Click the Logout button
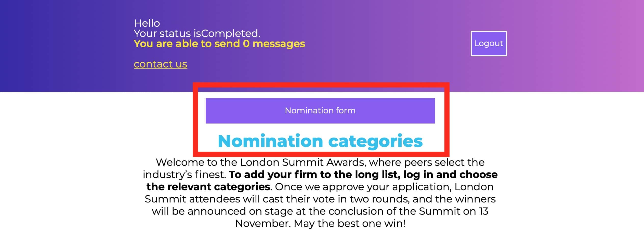Screen dimensions: 644x231 click(x=488, y=44)
